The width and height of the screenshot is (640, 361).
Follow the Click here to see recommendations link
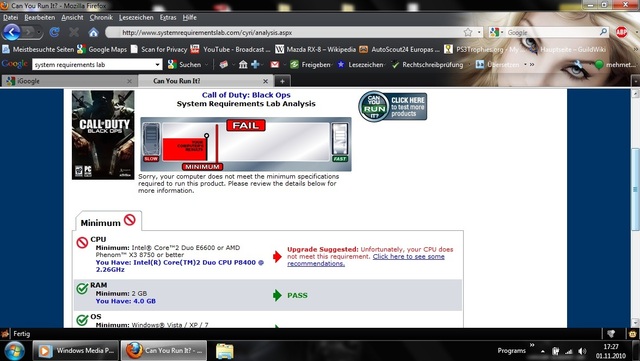pyautogui.click(x=366, y=260)
